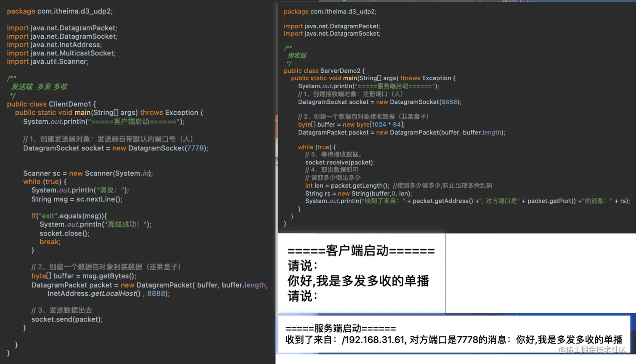Click the comment '// 1、创建接收端对象：注册端口'
The width and height of the screenshot is (636, 364).
(x=350, y=94)
